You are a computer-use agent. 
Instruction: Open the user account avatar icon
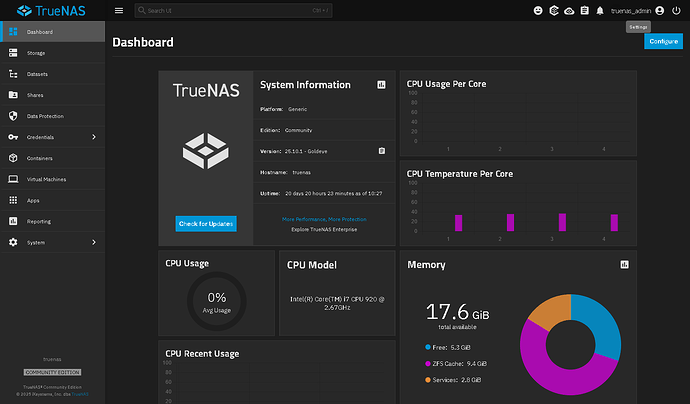coord(659,11)
